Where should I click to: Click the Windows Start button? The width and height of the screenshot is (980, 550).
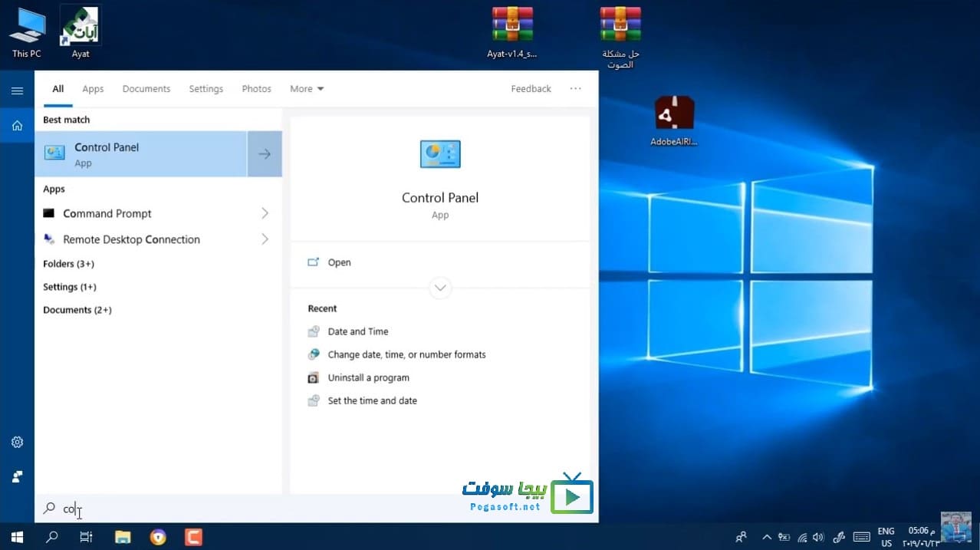pyautogui.click(x=16, y=537)
